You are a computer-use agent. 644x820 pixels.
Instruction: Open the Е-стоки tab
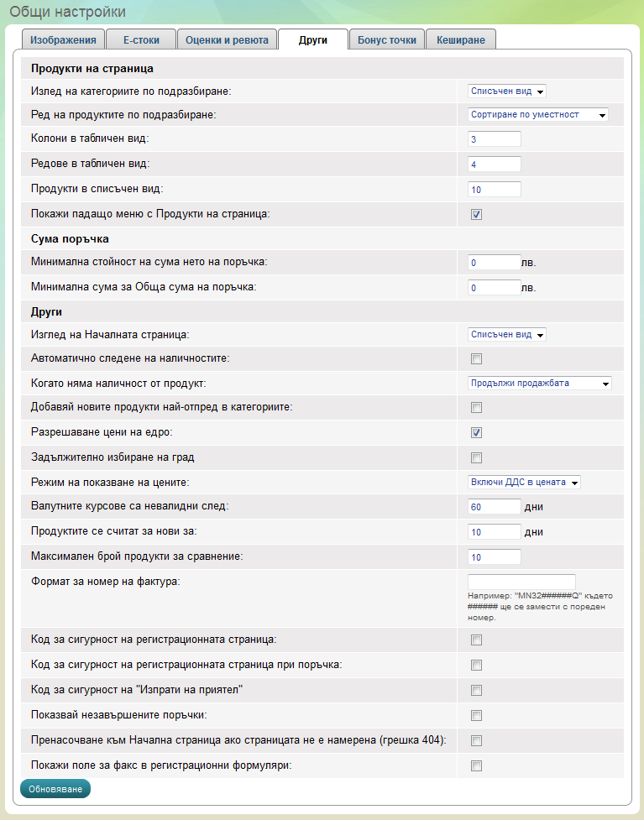click(x=143, y=39)
